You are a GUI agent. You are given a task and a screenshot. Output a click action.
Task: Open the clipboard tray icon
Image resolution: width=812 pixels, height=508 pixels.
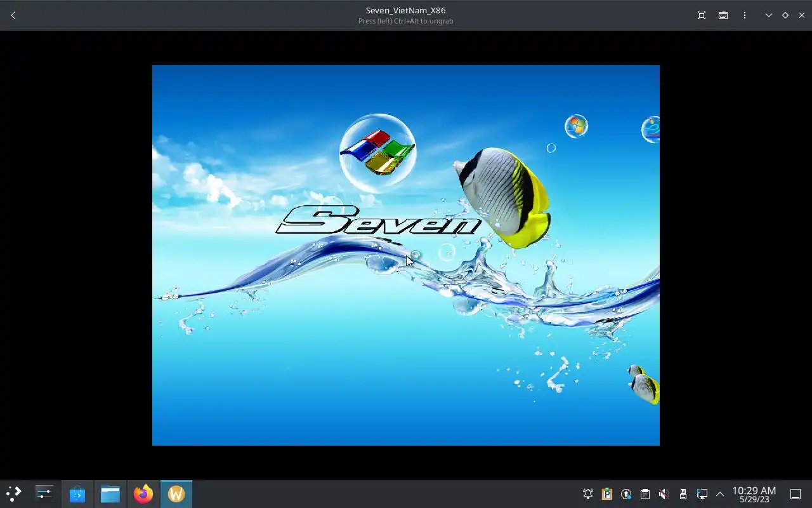point(645,494)
